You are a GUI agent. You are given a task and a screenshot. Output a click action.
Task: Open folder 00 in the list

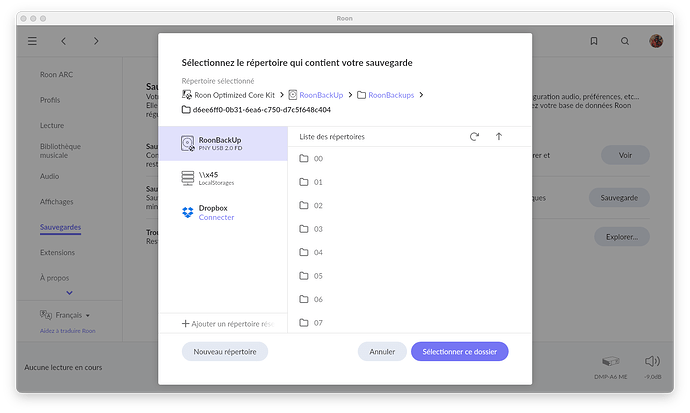tap(409, 158)
